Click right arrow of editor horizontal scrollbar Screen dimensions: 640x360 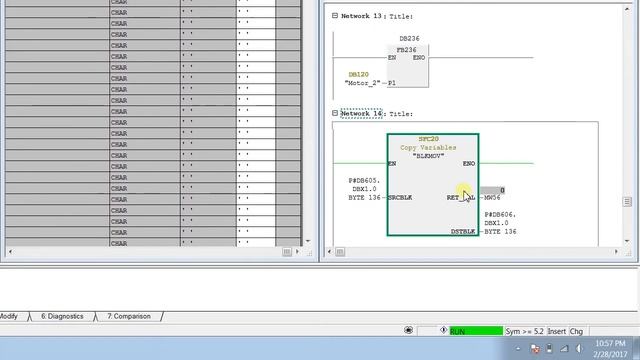(x=616, y=252)
